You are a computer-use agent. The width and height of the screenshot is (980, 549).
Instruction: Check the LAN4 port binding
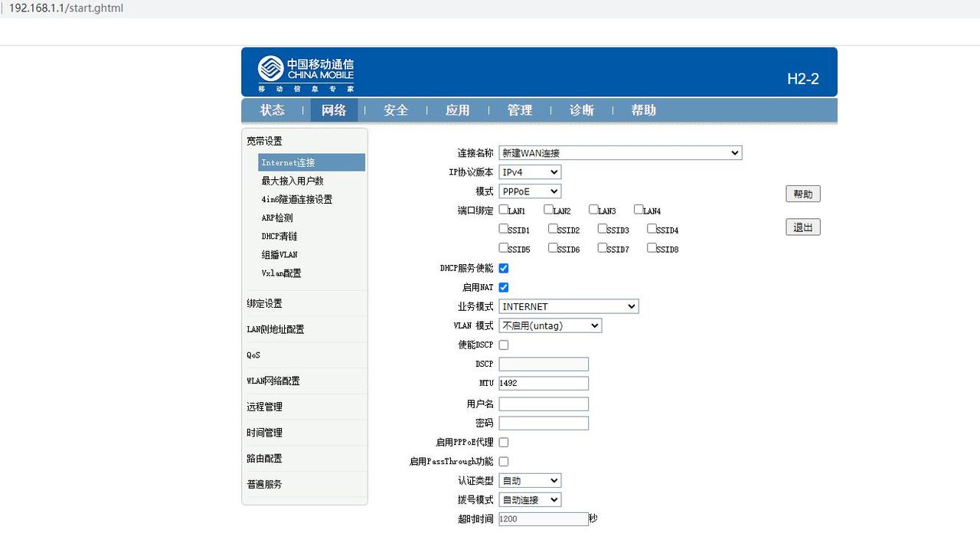[x=639, y=209]
